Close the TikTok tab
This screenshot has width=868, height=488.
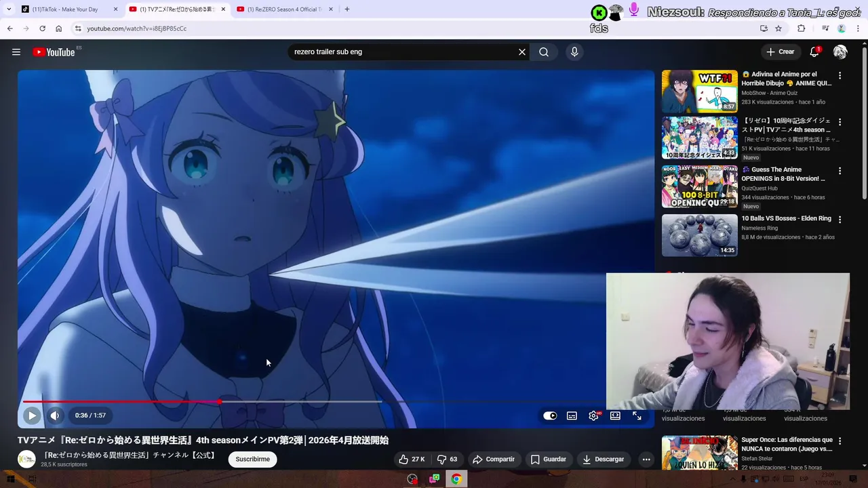pyautogui.click(x=115, y=9)
